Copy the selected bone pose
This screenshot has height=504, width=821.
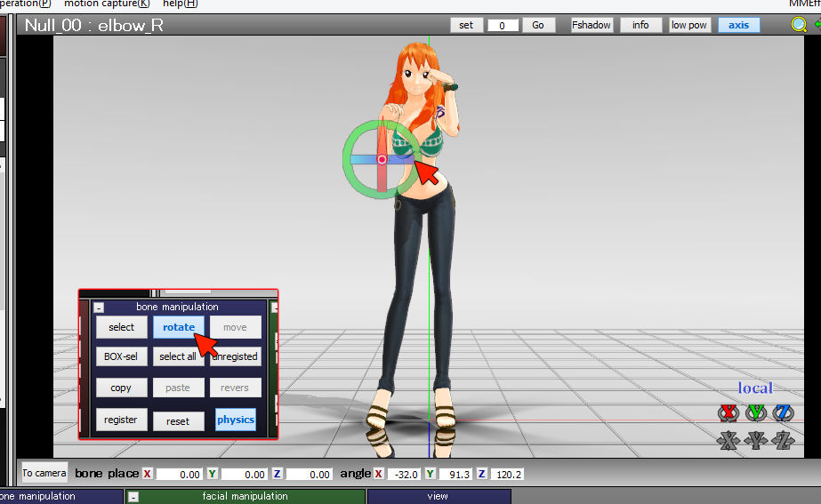point(121,388)
